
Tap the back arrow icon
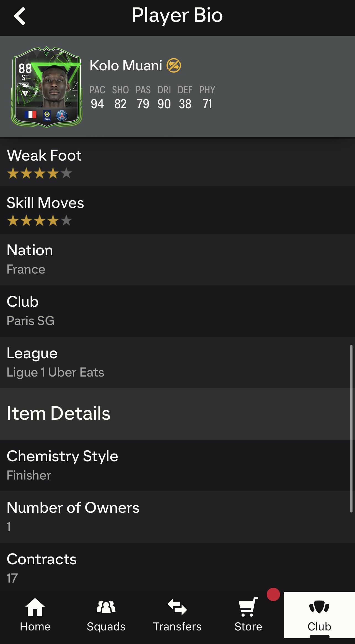click(20, 16)
